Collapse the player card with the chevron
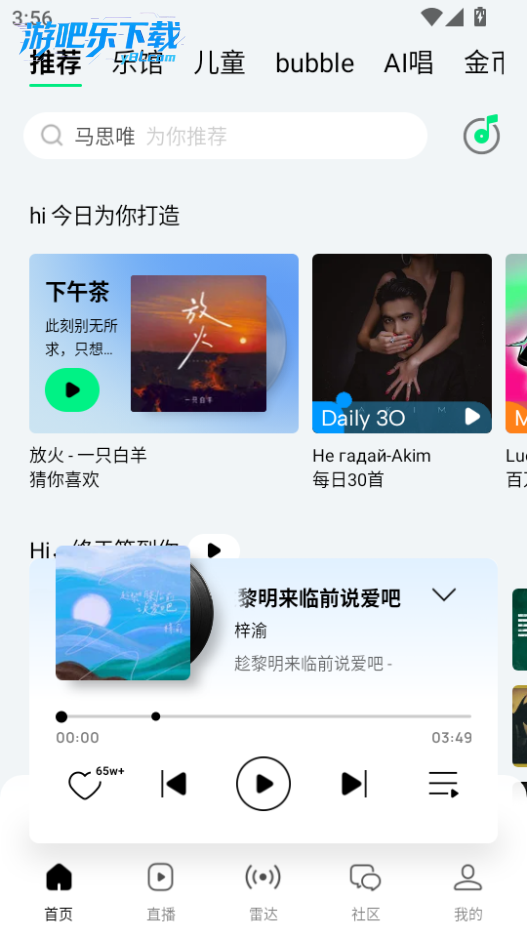Image resolution: width=527 pixels, height=937 pixels. click(444, 595)
